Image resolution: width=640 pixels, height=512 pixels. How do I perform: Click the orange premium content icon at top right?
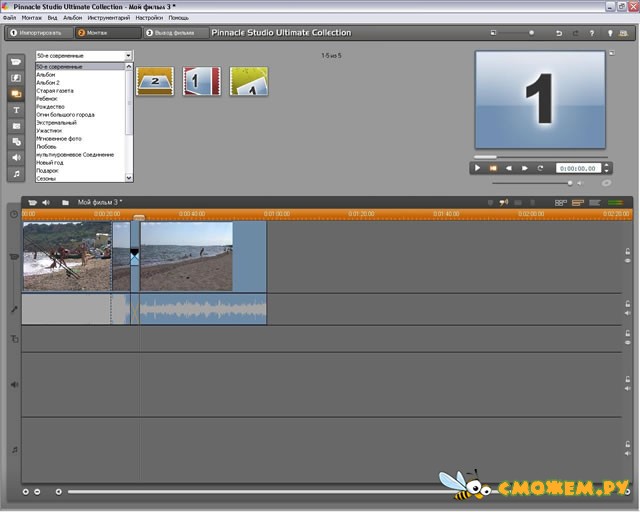623,33
